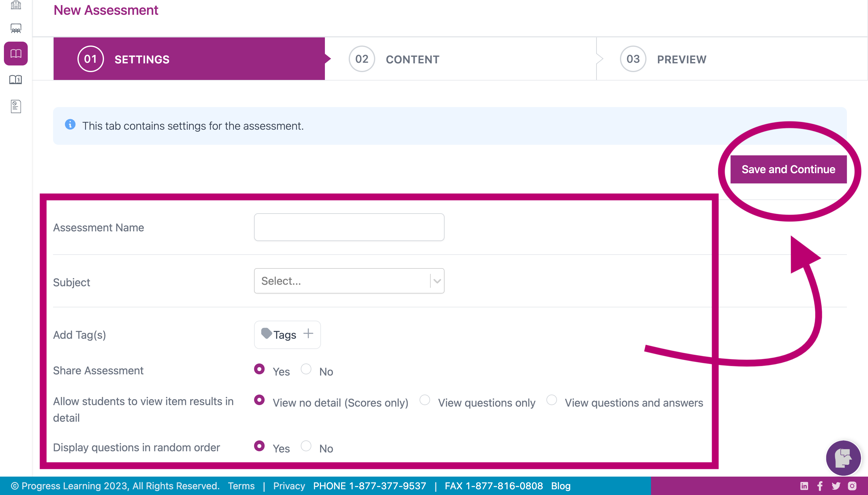Click the PHONE 1-877-377-9537 footer text

[370, 486]
